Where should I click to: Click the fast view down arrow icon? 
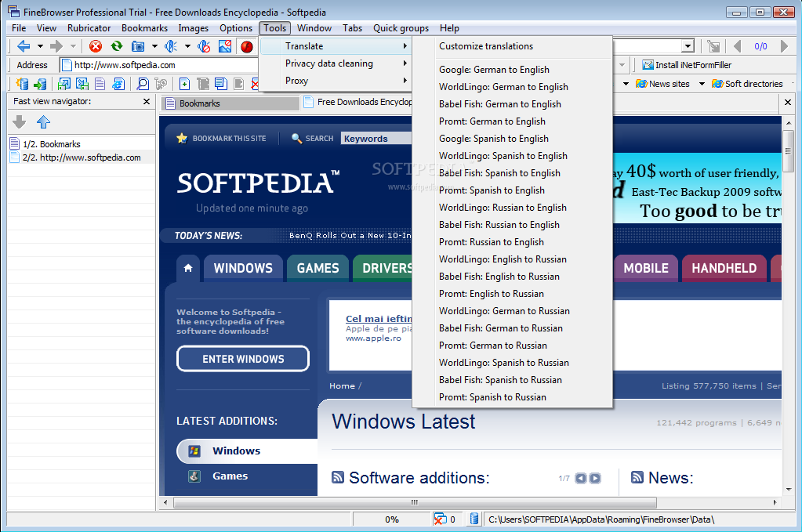click(x=20, y=121)
